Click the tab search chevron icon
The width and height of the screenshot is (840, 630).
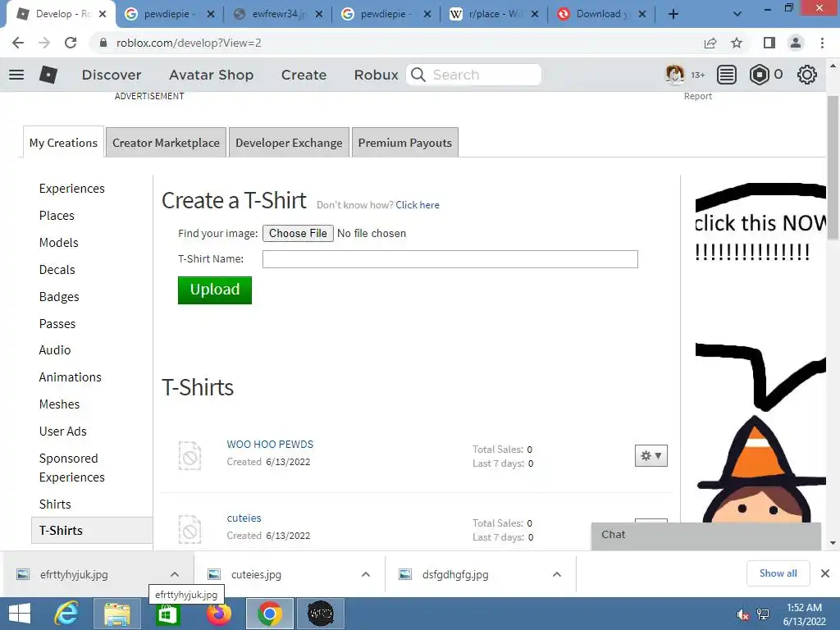point(737,14)
